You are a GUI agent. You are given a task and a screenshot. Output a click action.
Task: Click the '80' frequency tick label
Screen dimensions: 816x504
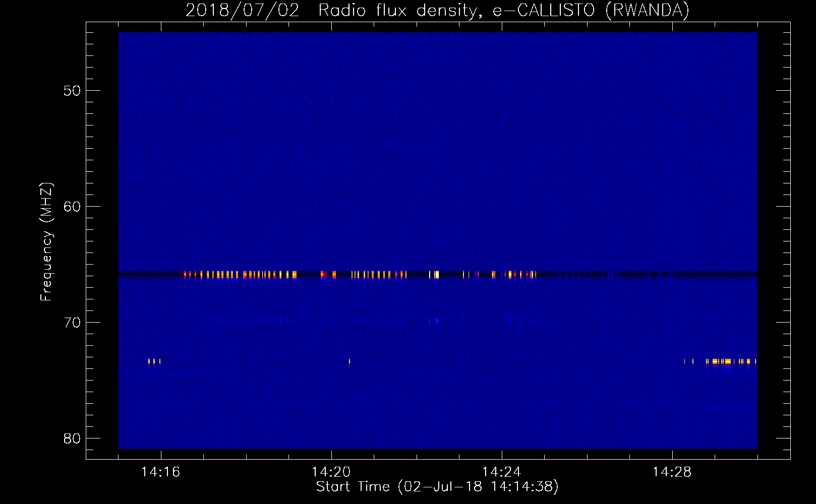(x=73, y=438)
